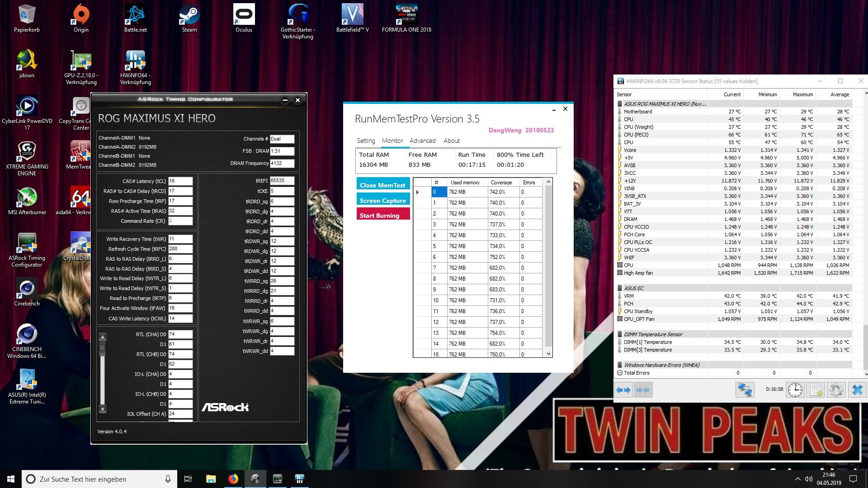868x488 pixels.
Task: Click HWiNFO logging sheet icon
Action: coord(816,389)
